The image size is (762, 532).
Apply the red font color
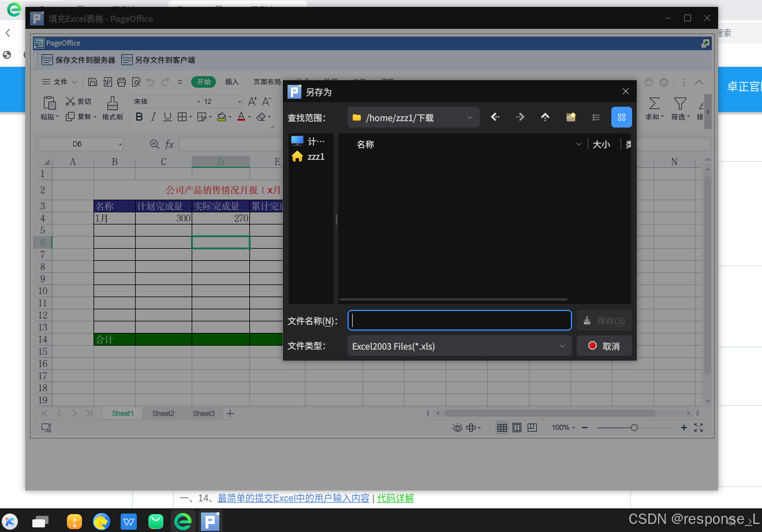[241, 117]
